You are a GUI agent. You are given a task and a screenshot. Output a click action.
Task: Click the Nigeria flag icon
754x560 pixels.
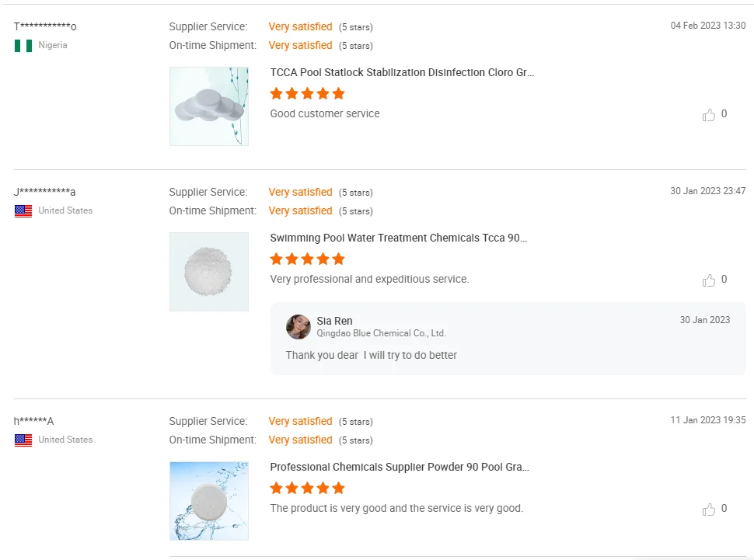click(23, 46)
